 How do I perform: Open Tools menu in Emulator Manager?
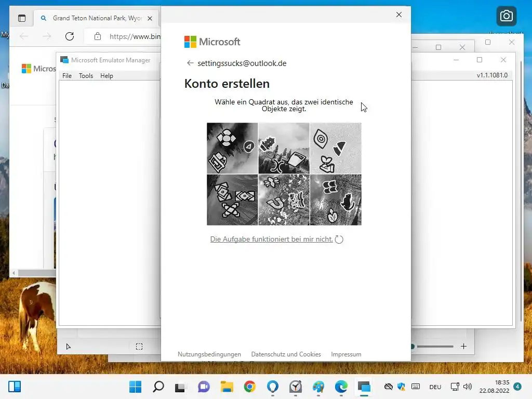[86, 76]
